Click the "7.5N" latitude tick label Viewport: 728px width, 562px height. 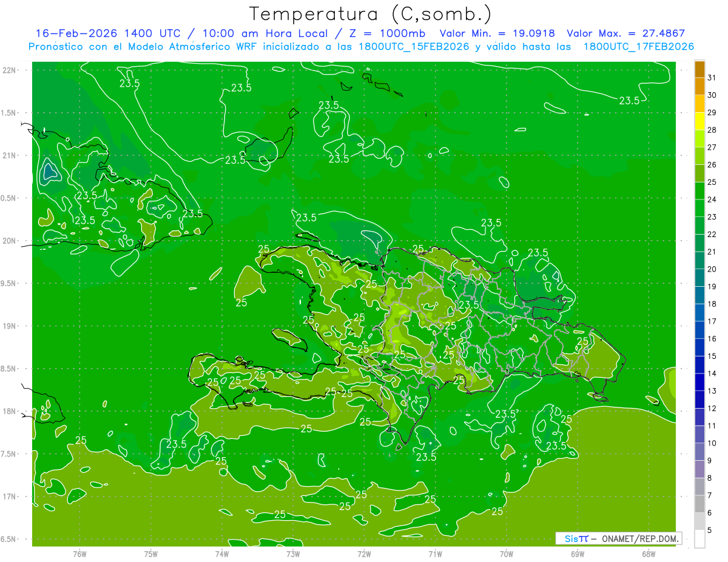[x=9, y=454]
